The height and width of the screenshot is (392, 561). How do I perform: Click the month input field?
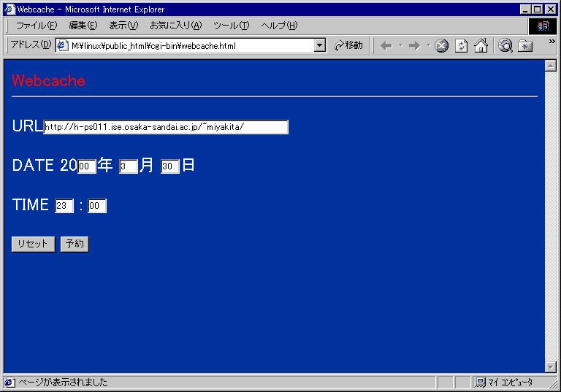pos(129,166)
